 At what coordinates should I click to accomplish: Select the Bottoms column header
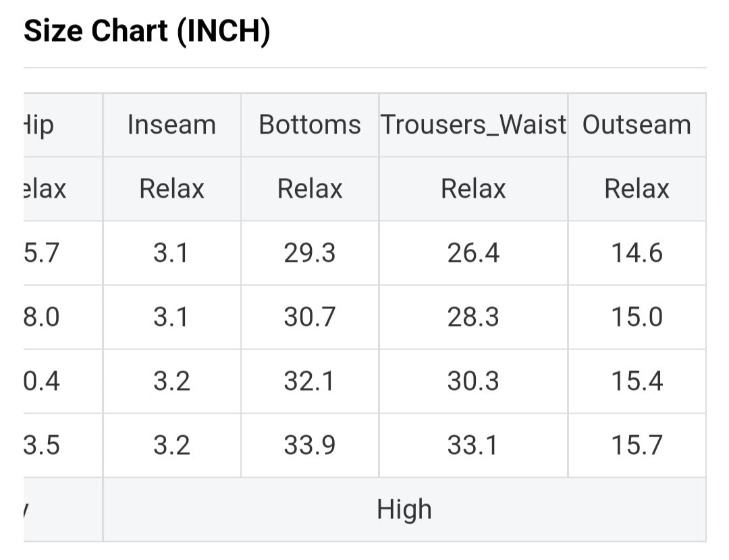[310, 125]
